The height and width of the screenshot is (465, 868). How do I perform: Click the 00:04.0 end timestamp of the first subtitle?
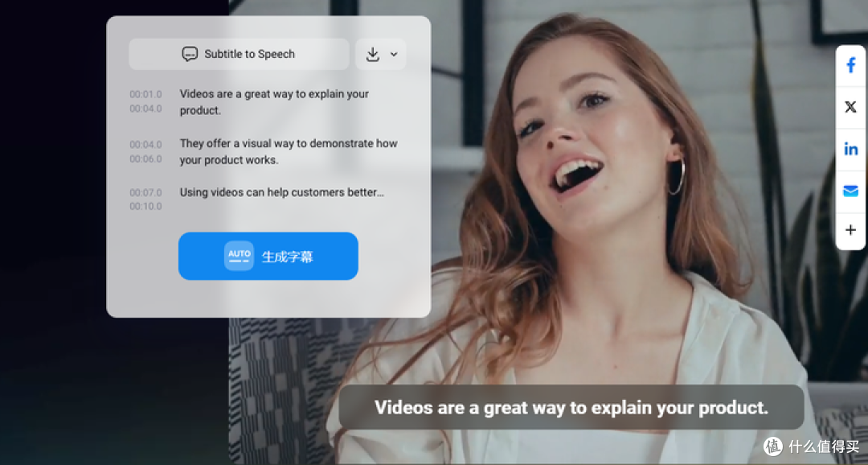145,109
